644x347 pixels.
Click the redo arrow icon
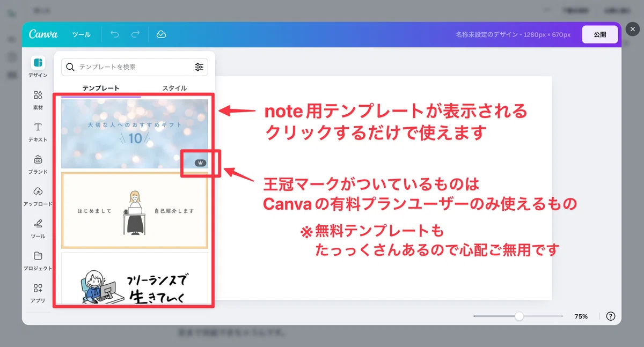pos(135,34)
